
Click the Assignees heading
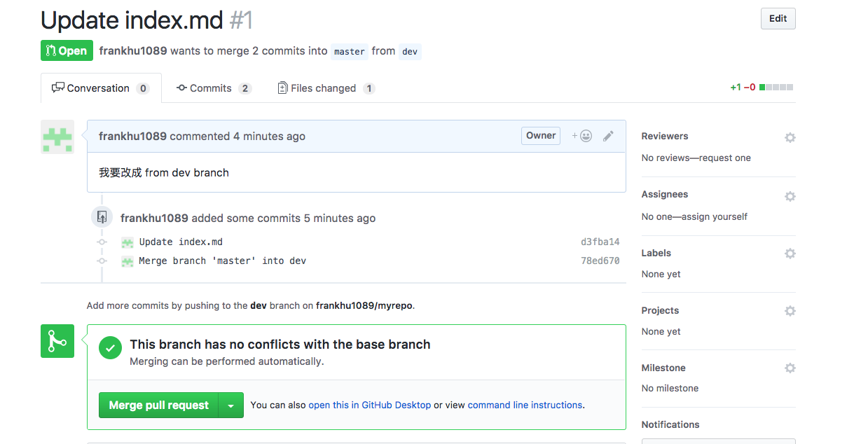[665, 194]
